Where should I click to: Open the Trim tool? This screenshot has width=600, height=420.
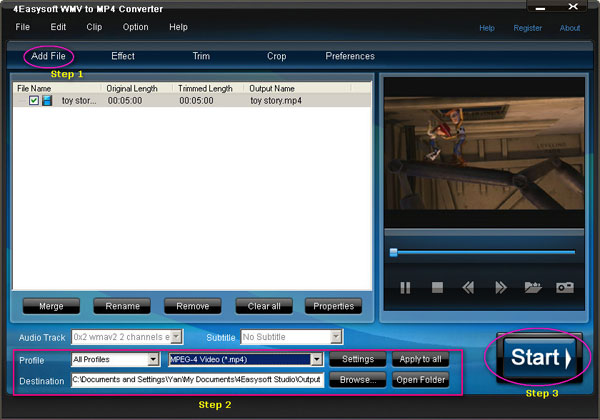tap(201, 56)
